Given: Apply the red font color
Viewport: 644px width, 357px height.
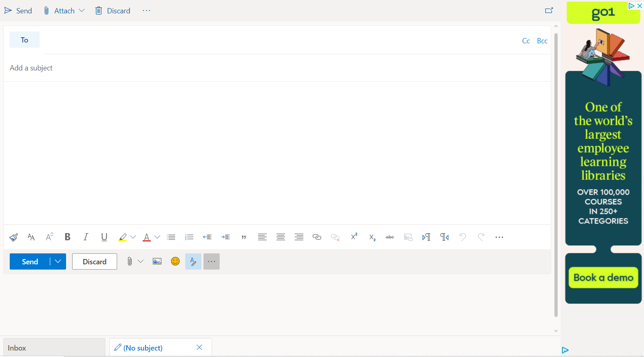Looking at the screenshot, I should [147, 237].
